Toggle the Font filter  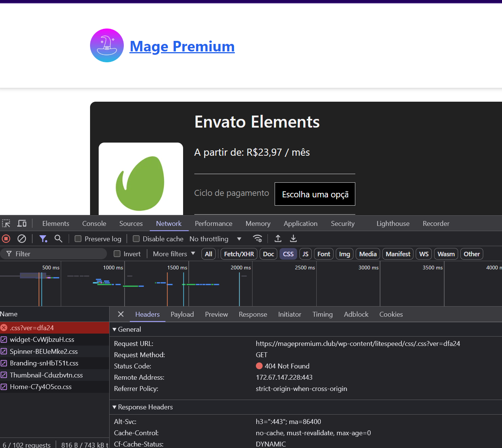[x=324, y=254]
